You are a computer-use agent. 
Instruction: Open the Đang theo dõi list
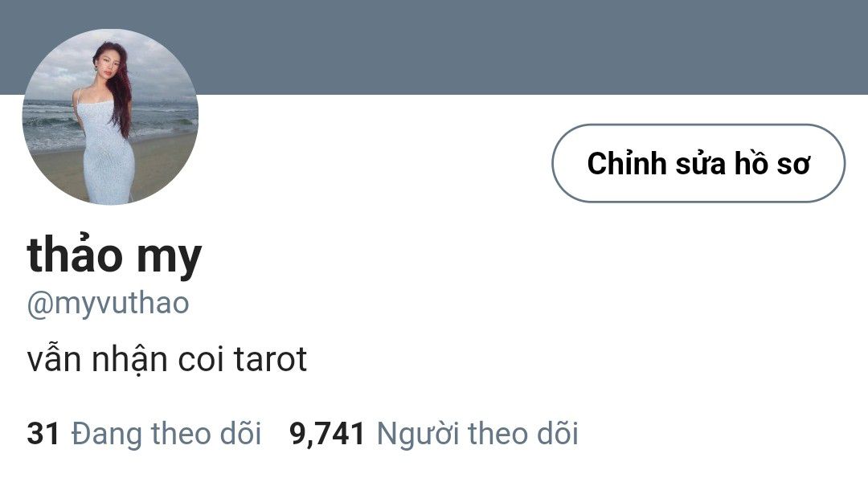[166, 433]
